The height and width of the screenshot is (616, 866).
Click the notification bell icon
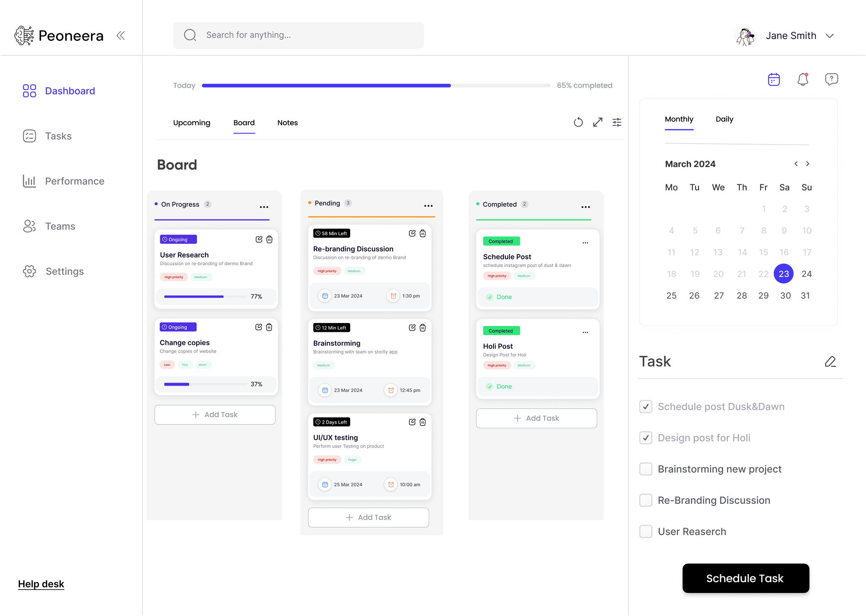[x=803, y=79]
